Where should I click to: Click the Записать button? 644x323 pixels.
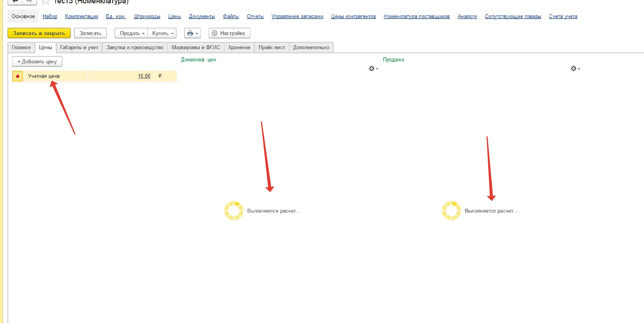point(90,33)
